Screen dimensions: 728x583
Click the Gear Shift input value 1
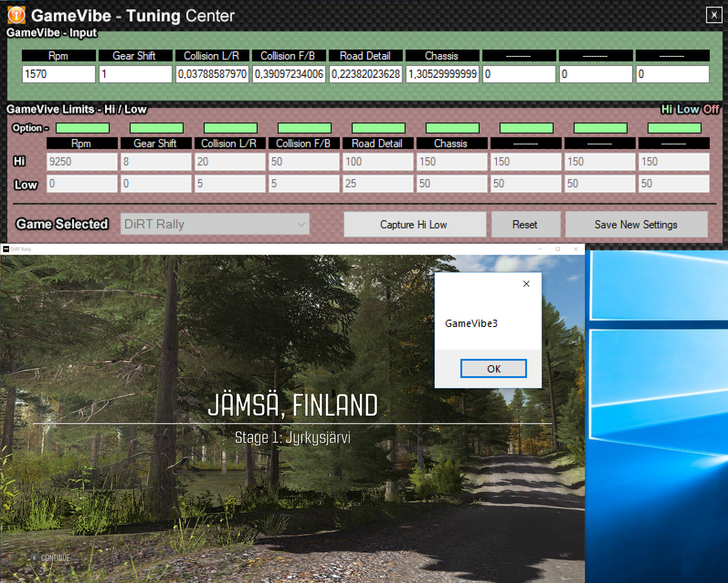click(x=136, y=74)
